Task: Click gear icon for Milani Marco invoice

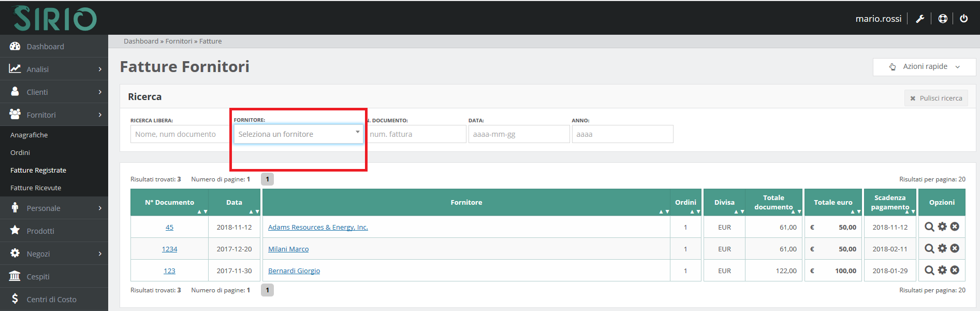Action: point(942,249)
